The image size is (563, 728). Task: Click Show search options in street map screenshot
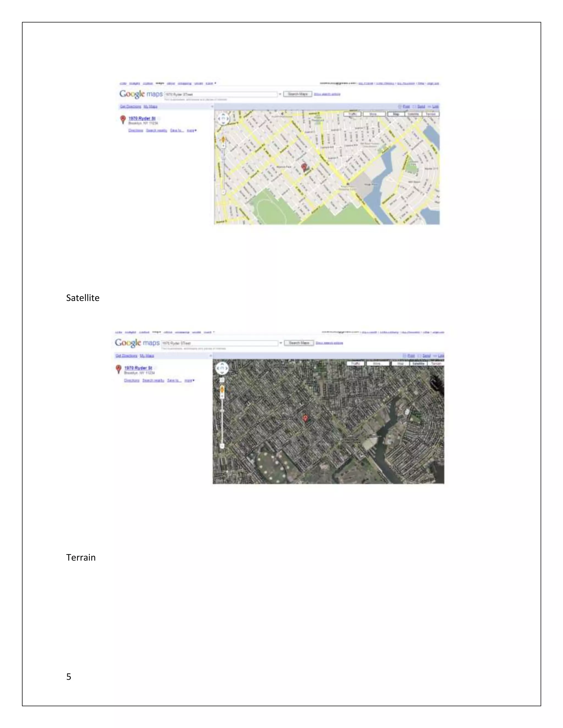click(x=327, y=94)
